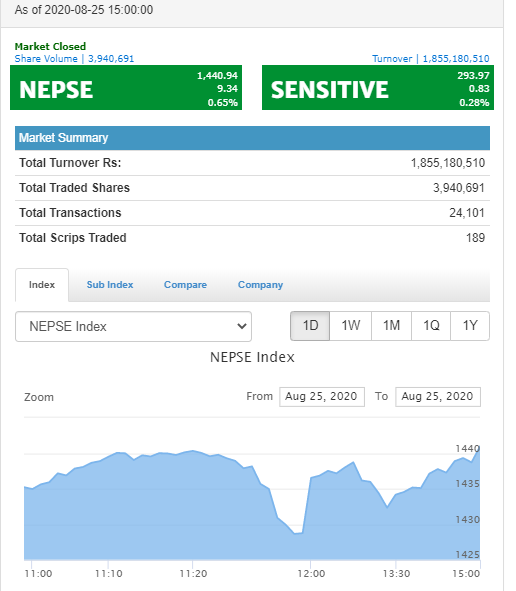Select the 1D time range button
The image size is (516, 591).
[x=310, y=326]
